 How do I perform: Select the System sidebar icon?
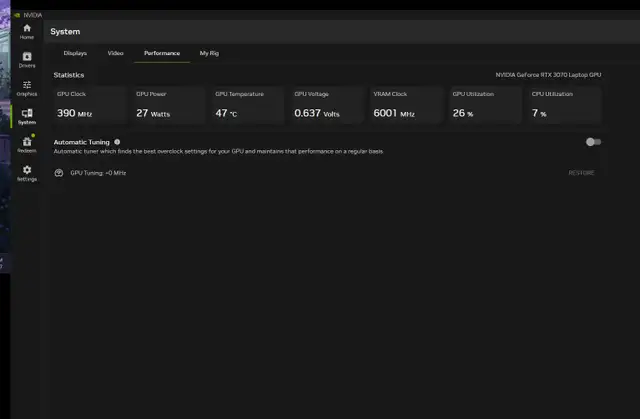[x=27, y=117]
